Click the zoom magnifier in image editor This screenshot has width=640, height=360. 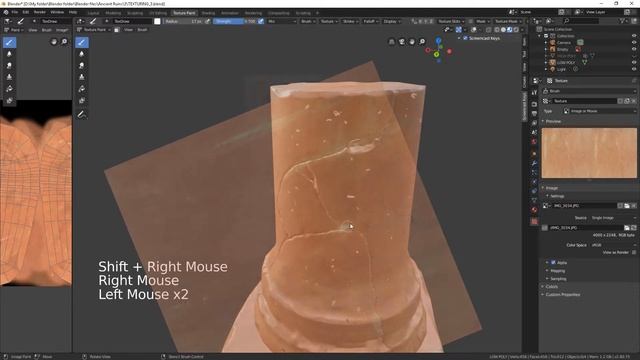(x=64, y=42)
